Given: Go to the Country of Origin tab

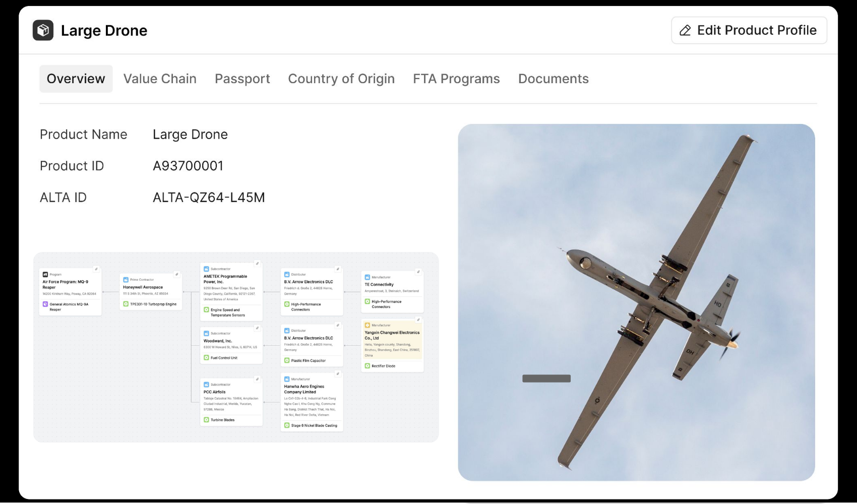Looking at the screenshot, I should [341, 79].
